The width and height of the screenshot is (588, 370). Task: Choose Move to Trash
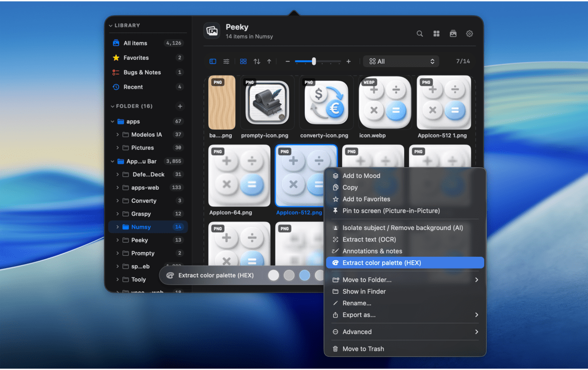coord(405,349)
